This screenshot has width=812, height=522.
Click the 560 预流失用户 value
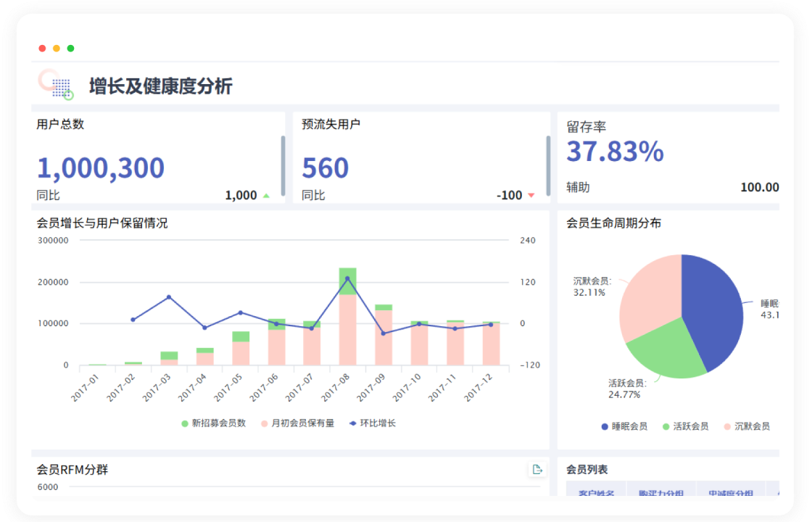click(x=326, y=167)
